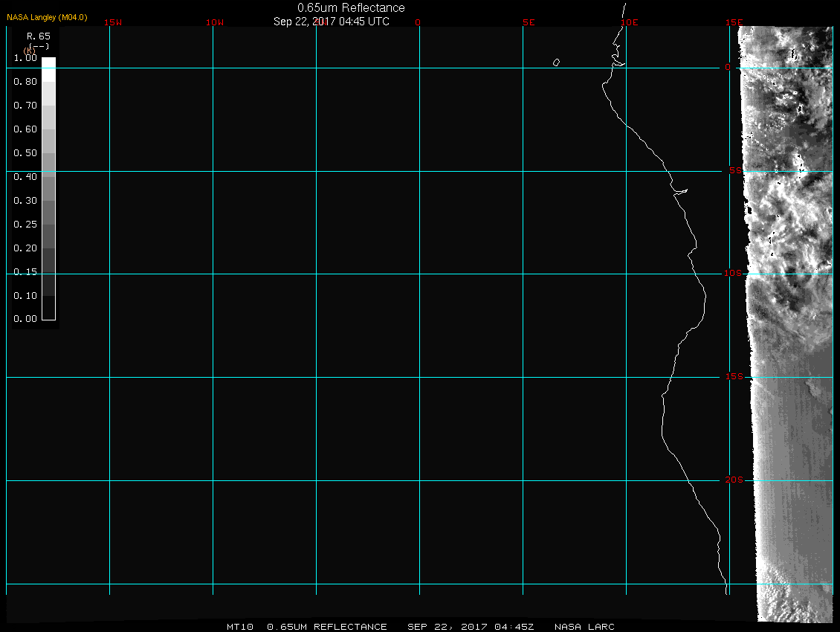The image size is (840, 632).
Task: Click the 0.10 value on reflectance scale
Action: 25,295
